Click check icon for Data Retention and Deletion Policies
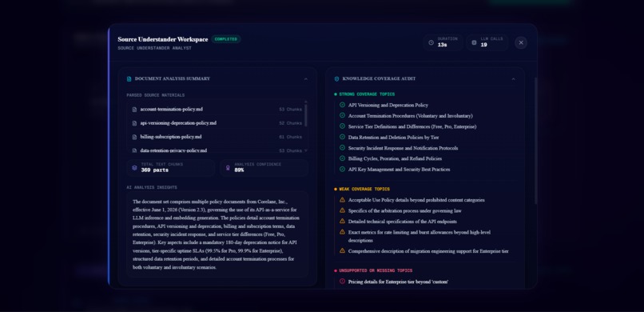The height and width of the screenshot is (312, 644). (x=342, y=137)
